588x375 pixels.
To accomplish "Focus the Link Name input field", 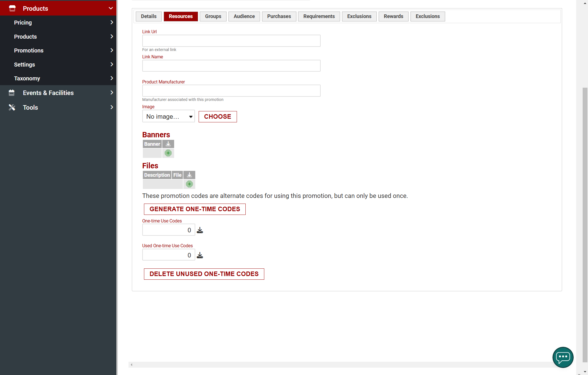I will pyautogui.click(x=231, y=66).
